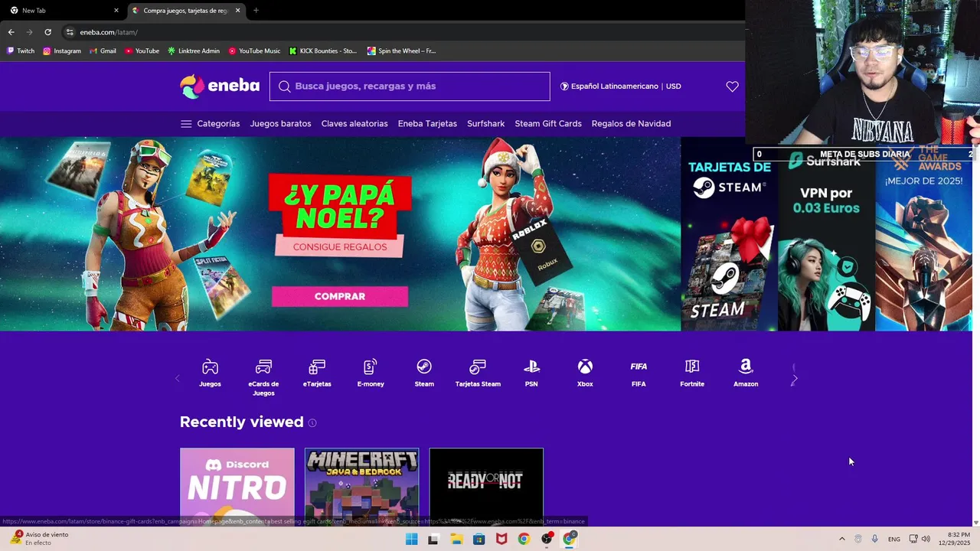The height and width of the screenshot is (551, 980).
Task: Move the category carousel left with the arrow
Action: 178,378
